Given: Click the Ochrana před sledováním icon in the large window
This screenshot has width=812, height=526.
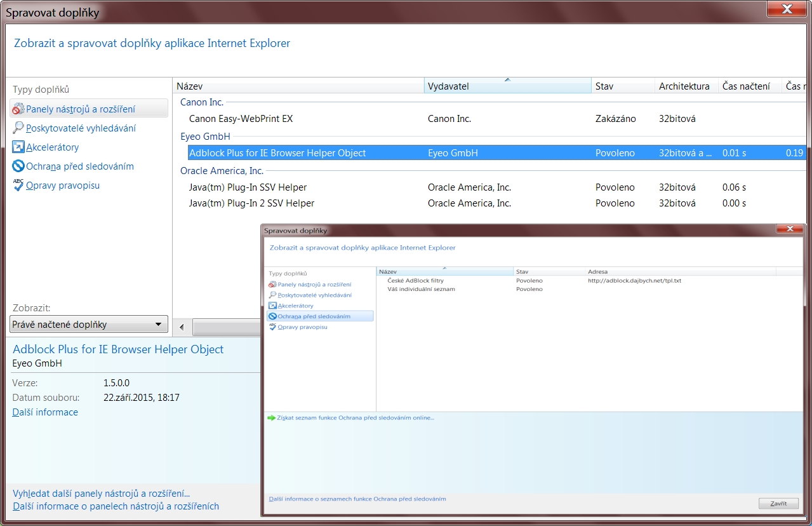Looking at the screenshot, I should (18, 166).
